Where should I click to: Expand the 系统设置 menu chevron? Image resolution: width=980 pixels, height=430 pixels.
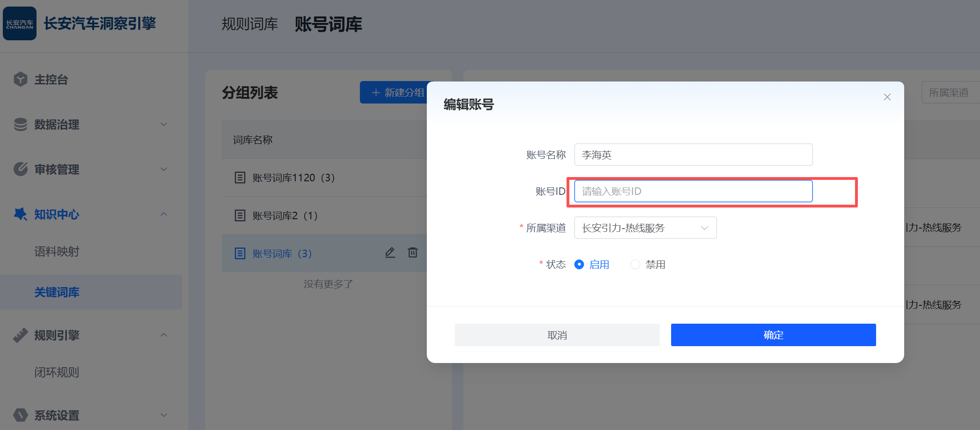point(164,415)
